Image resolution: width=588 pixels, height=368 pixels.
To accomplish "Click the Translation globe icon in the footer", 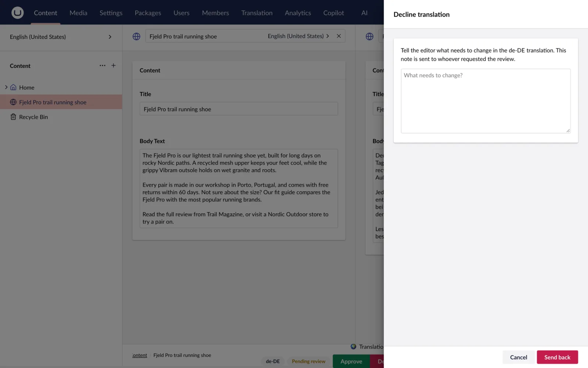I will click(x=354, y=347).
